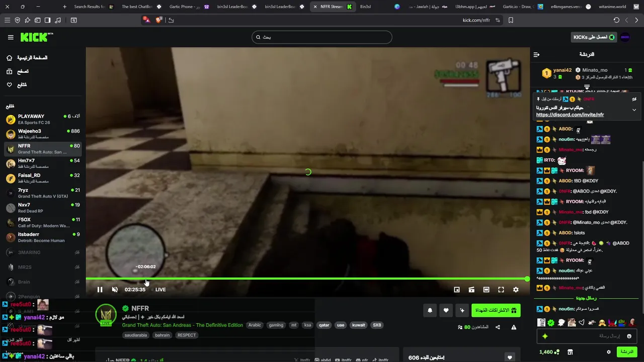Go to the Kick logo homepage
The height and width of the screenshot is (362, 644).
[x=36, y=37]
